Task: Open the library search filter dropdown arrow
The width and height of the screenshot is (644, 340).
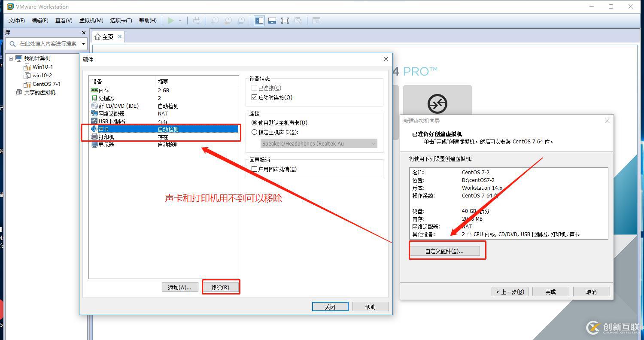Action: (x=83, y=44)
